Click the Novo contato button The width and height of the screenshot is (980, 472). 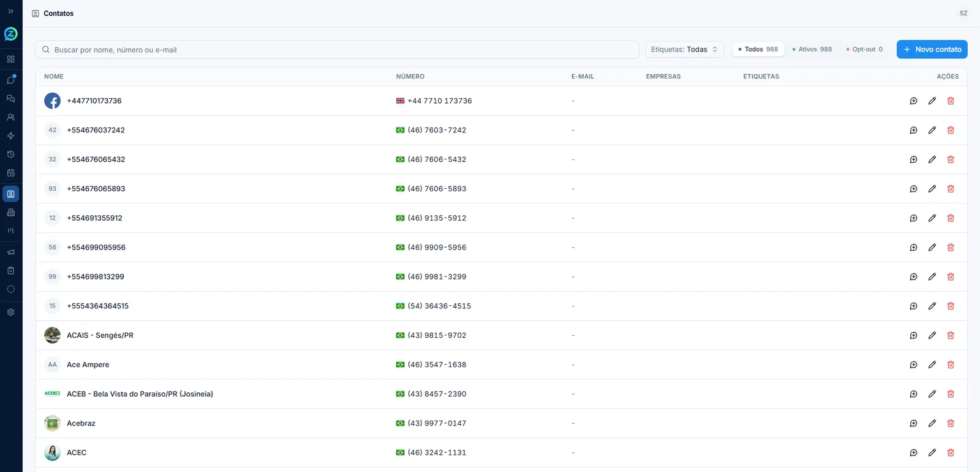pyautogui.click(x=932, y=50)
